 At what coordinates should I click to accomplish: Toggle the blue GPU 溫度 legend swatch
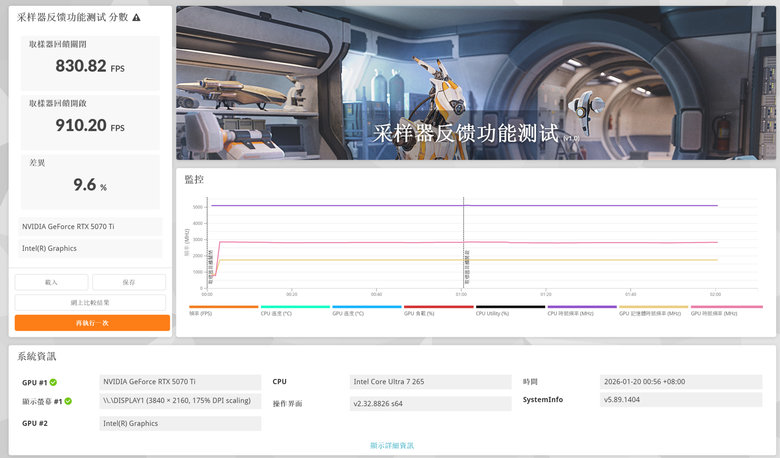tap(367, 307)
